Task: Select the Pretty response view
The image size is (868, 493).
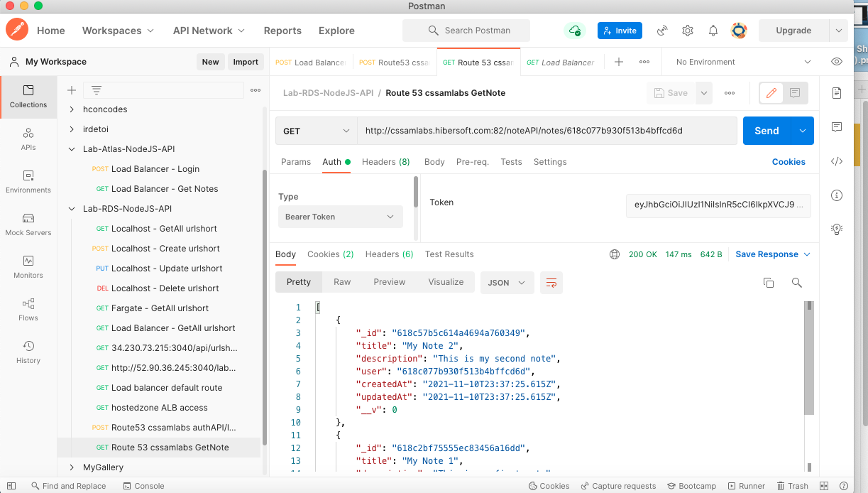Action: [x=299, y=282]
